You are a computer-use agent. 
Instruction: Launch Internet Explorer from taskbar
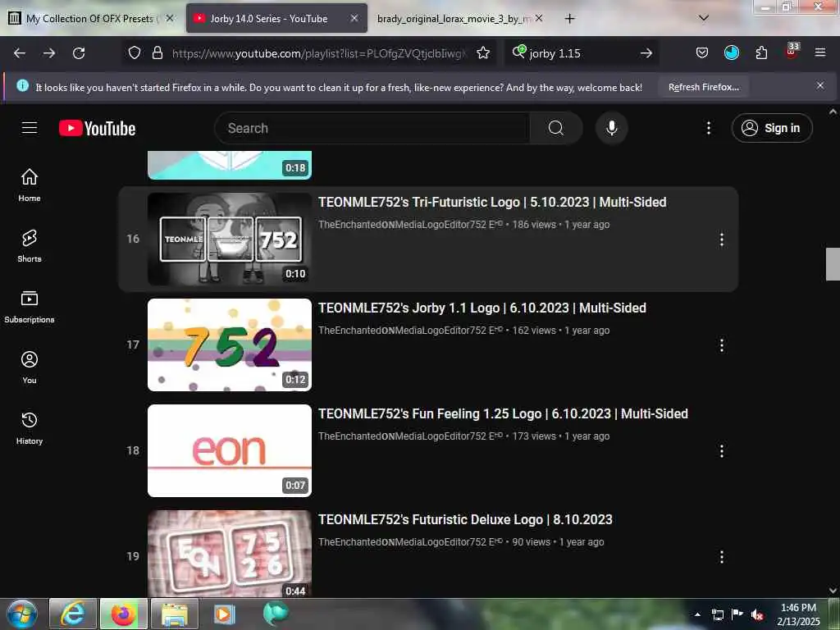click(73, 614)
